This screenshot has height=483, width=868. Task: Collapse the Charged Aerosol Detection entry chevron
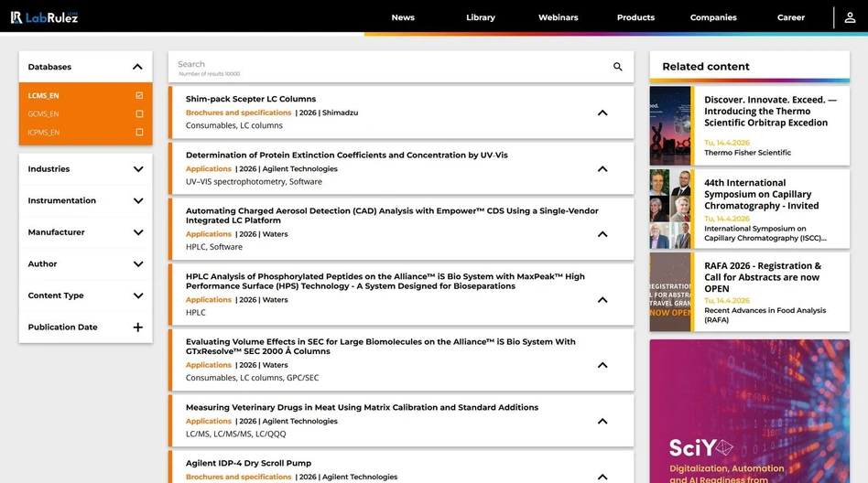602,234
